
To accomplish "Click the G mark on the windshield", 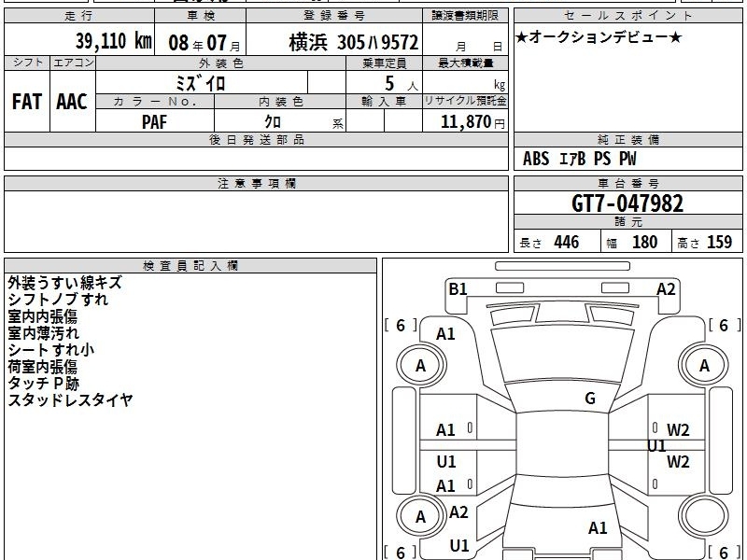I will [590, 399].
